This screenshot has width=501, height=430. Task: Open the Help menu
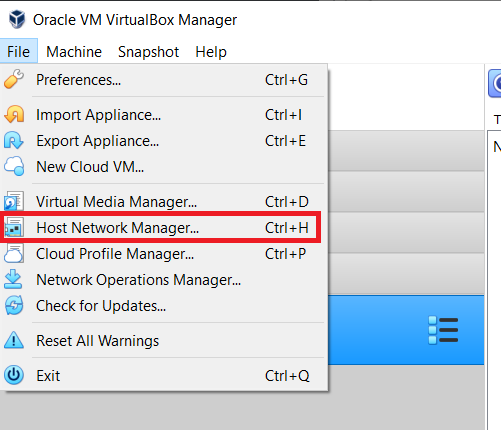(211, 52)
